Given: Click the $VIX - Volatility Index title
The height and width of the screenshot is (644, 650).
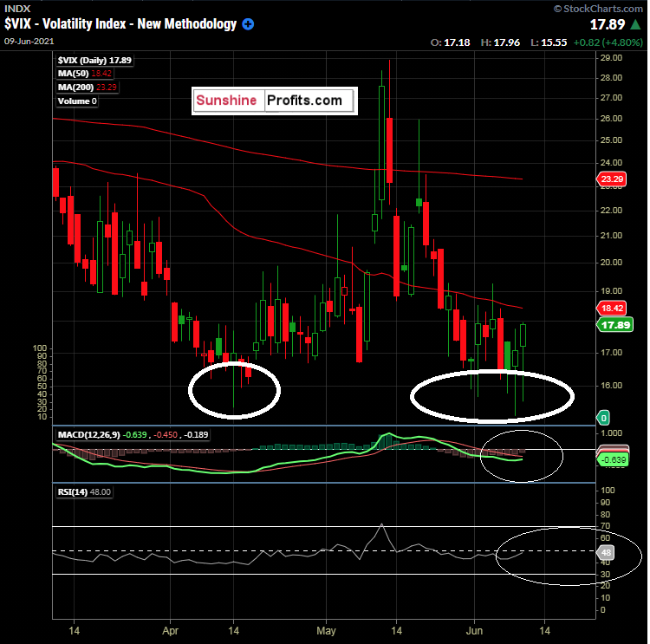Looking at the screenshot, I should 120,24.
